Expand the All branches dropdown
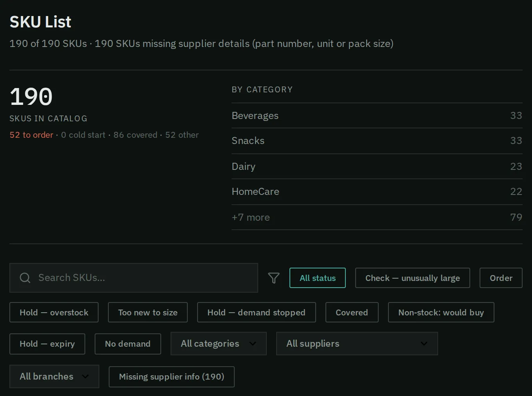The image size is (532, 396). tap(54, 376)
